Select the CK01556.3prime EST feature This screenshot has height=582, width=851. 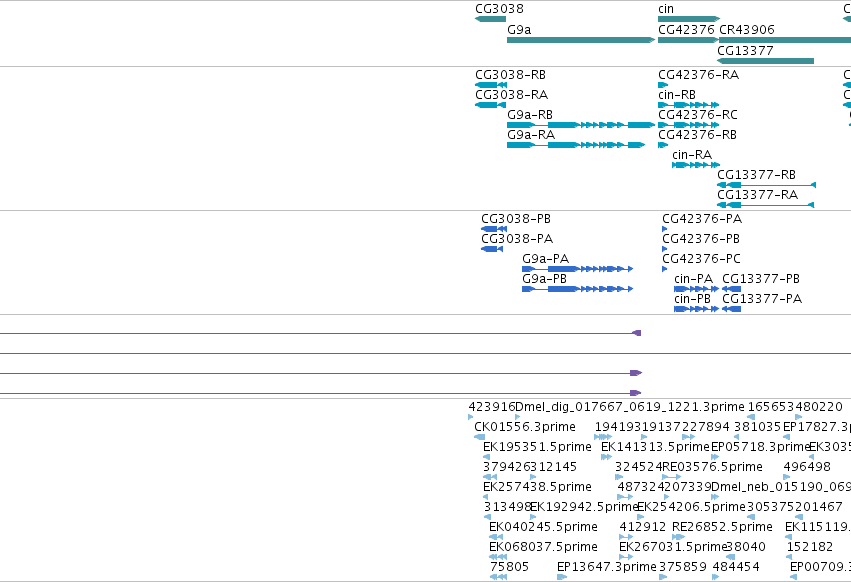[479, 437]
